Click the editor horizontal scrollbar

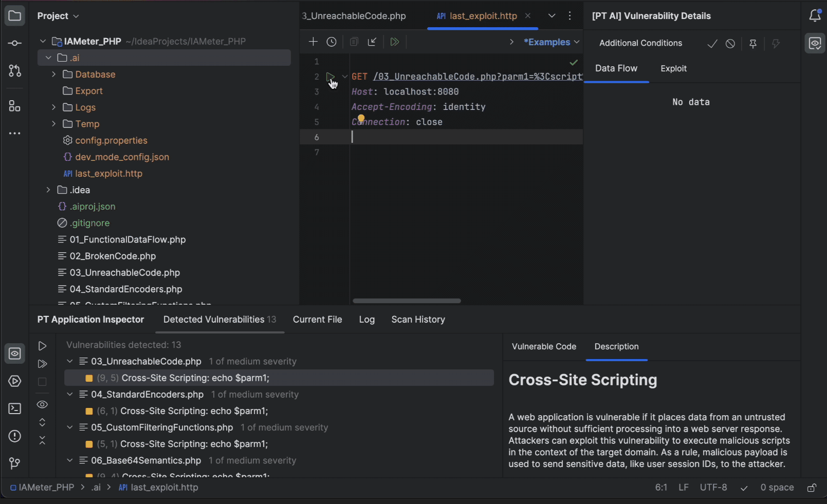407,301
